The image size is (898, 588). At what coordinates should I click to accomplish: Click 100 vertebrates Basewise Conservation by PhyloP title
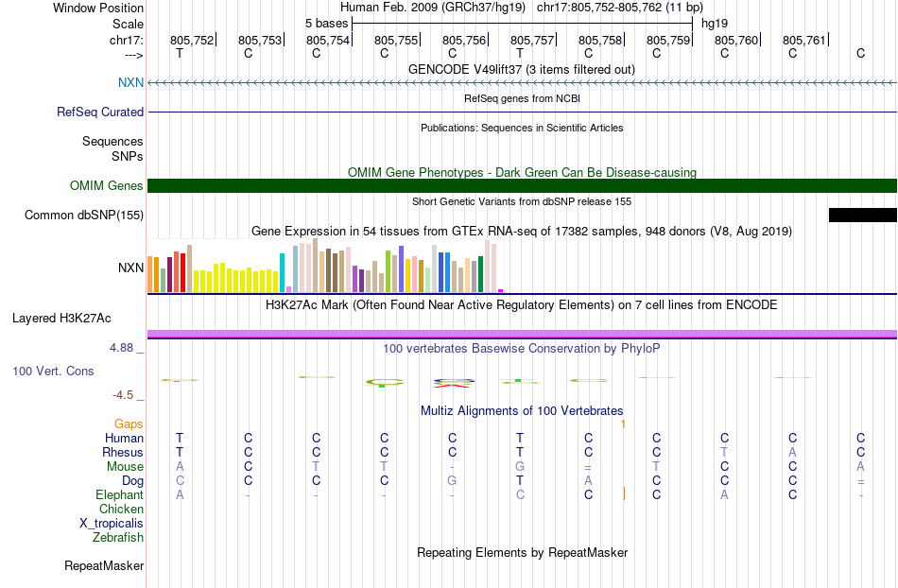click(522, 348)
